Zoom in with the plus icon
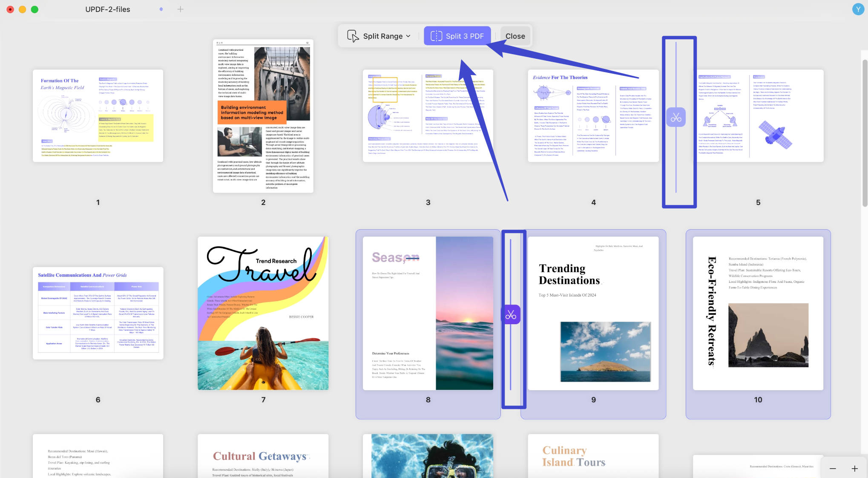The image size is (868, 478). point(854,469)
